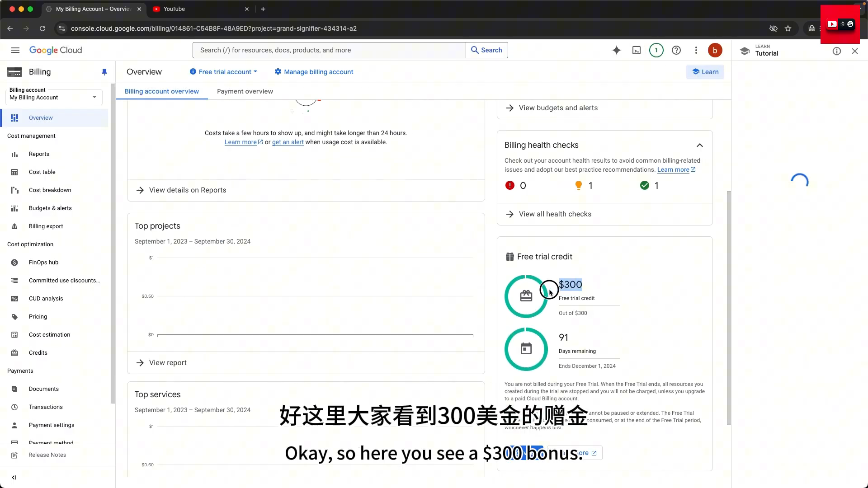Image resolution: width=868 pixels, height=488 pixels.
Task: Click orange lightbulb recommendation count
Action: [x=583, y=185]
